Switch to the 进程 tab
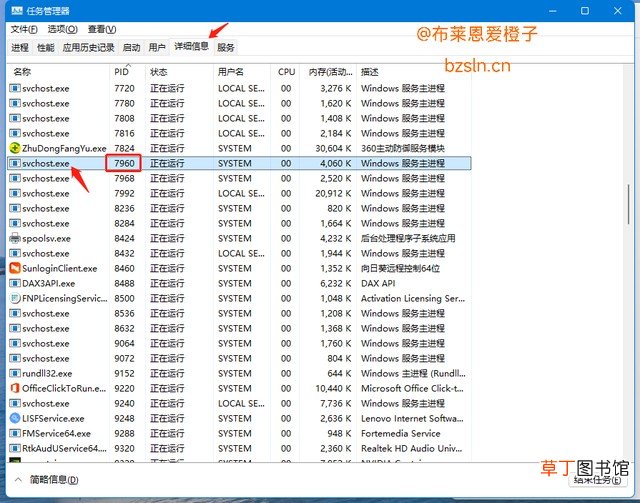The width and height of the screenshot is (640, 503). pyautogui.click(x=20, y=48)
